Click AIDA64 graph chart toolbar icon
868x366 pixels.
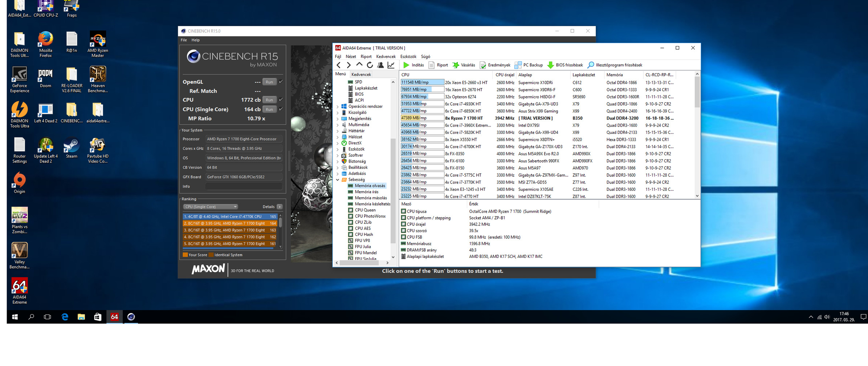[x=391, y=65]
